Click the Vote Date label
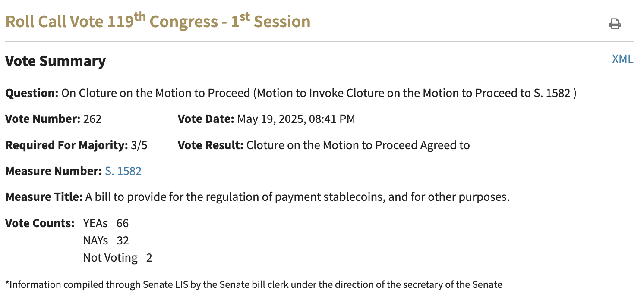The image size is (644, 300). [x=205, y=119]
